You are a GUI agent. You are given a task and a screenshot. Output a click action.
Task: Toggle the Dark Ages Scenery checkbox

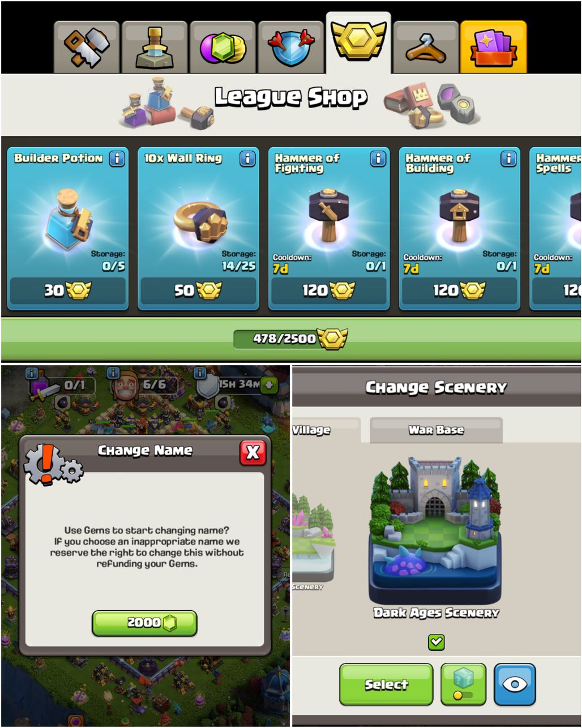tap(436, 642)
